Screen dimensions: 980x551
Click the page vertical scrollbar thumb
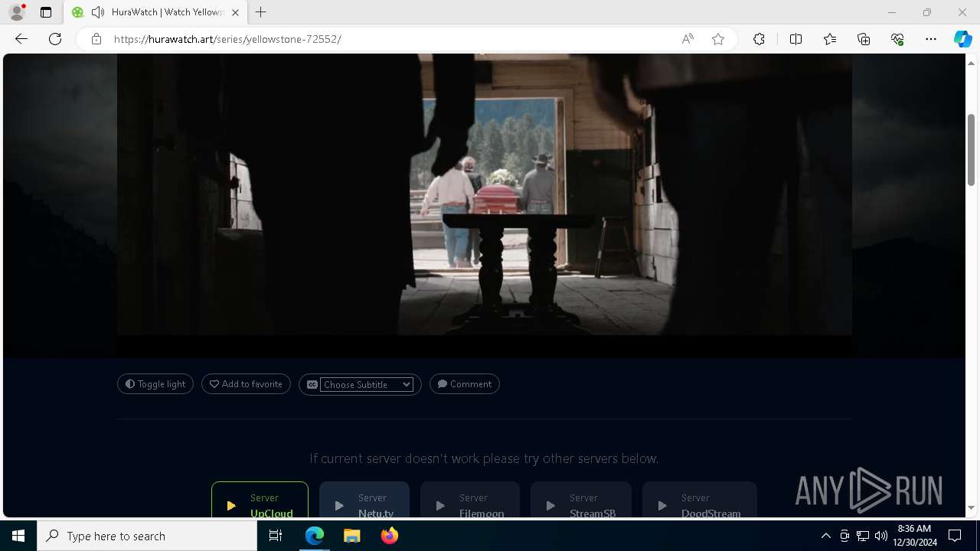click(971, 149)
